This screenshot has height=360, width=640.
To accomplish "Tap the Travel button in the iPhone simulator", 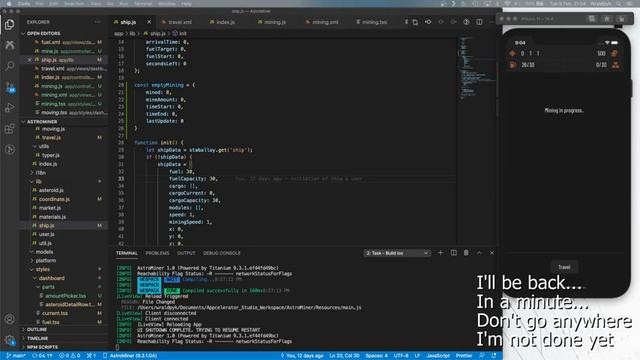I will point(564,267).
